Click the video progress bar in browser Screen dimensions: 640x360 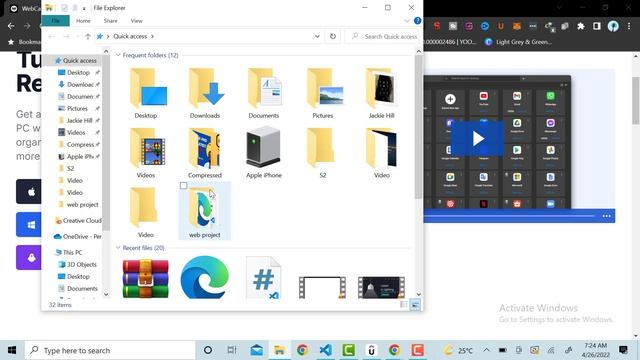[x=509, y=216]
